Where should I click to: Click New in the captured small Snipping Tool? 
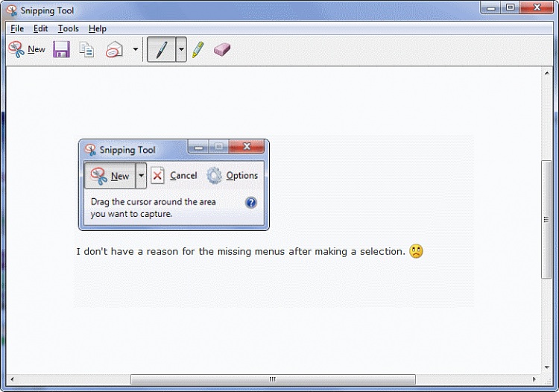[x=110, y=176]
